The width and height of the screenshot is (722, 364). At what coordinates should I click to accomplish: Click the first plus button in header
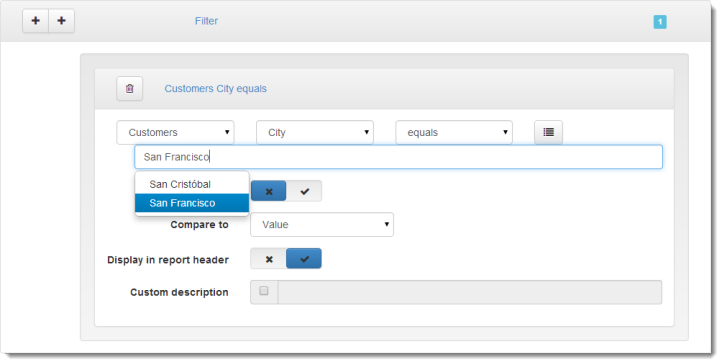(x=35, y=21)
